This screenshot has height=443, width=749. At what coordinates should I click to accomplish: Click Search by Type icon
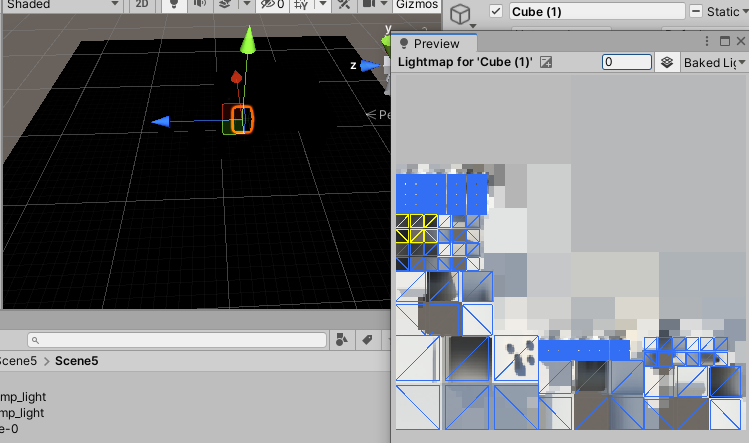341,340
